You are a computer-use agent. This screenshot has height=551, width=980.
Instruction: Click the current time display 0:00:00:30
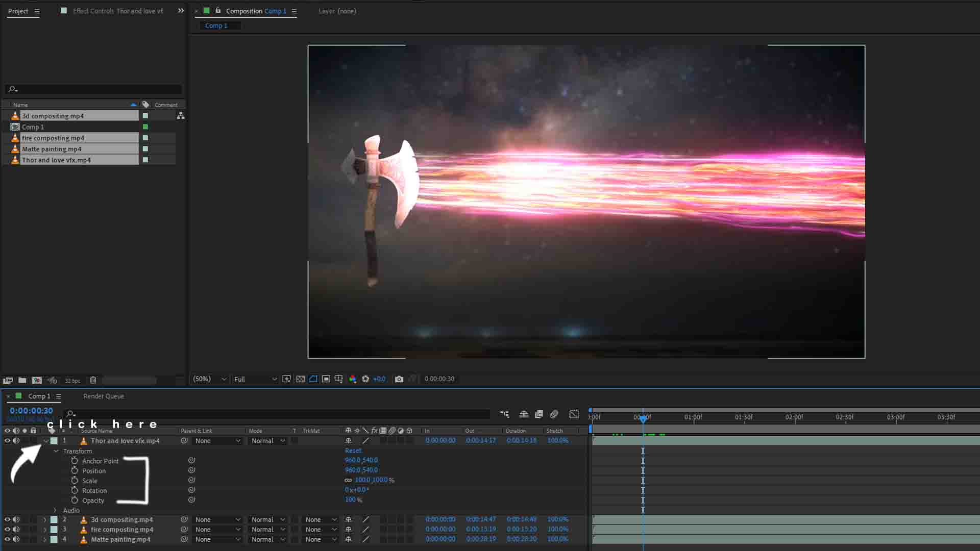(31, 410)
